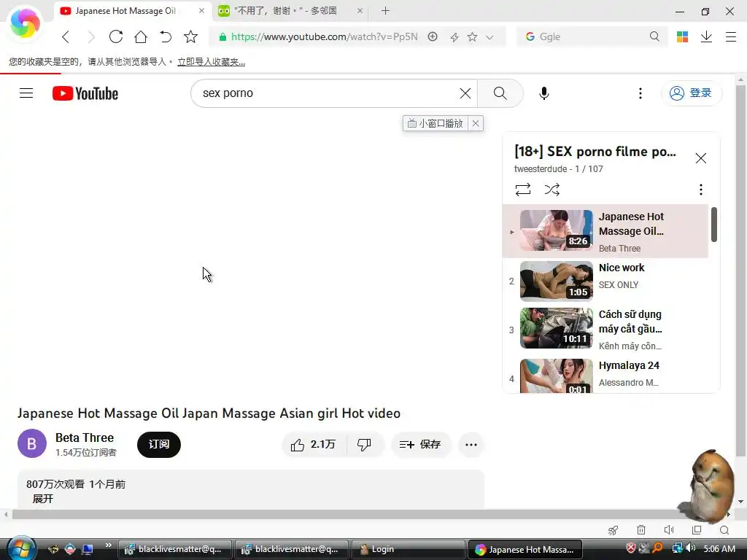Go back with browser back arrow

tap(66, 36)
